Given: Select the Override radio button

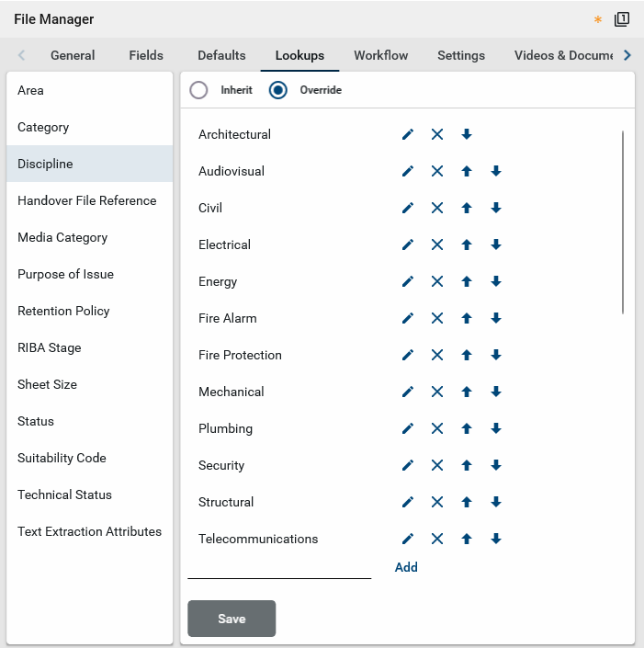Looking at the screenshot, I should tap(278, 90).
